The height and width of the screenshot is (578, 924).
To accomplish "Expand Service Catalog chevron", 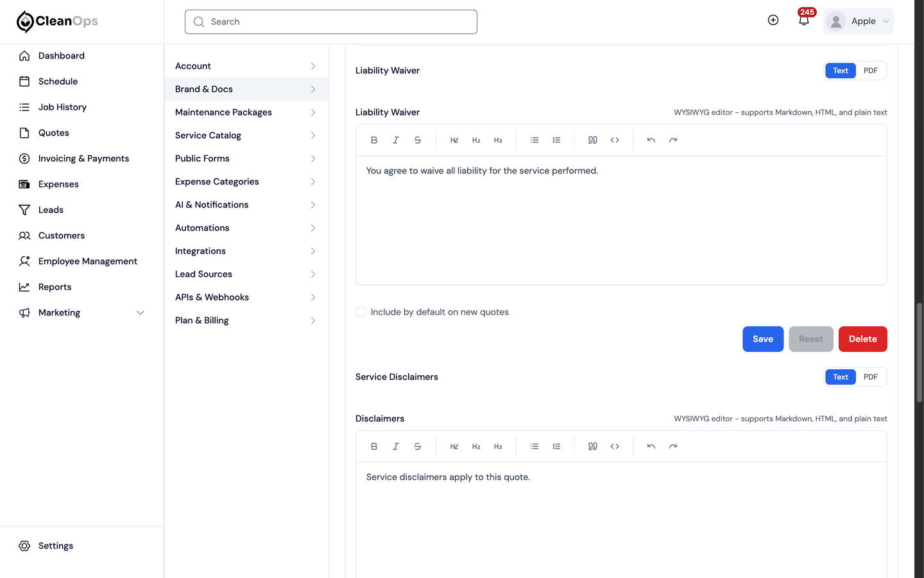I will pos(313,136).
